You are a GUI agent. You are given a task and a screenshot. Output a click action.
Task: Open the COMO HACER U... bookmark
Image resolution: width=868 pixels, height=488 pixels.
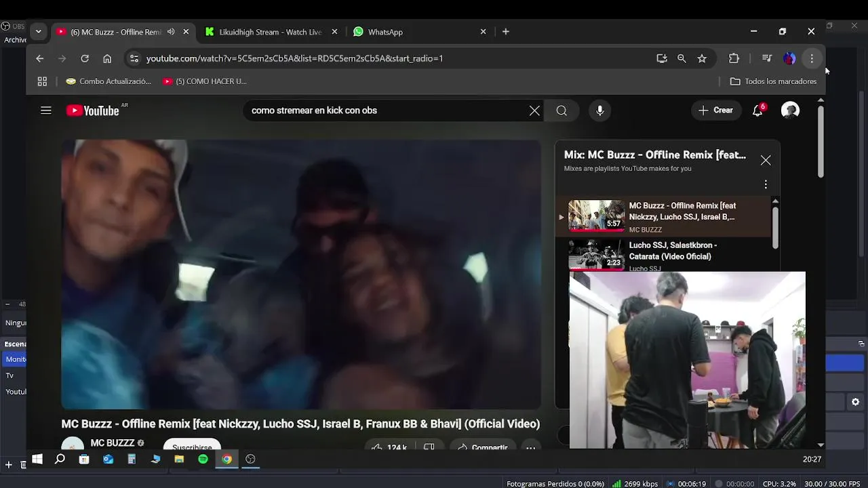click(x=205, y=81)
